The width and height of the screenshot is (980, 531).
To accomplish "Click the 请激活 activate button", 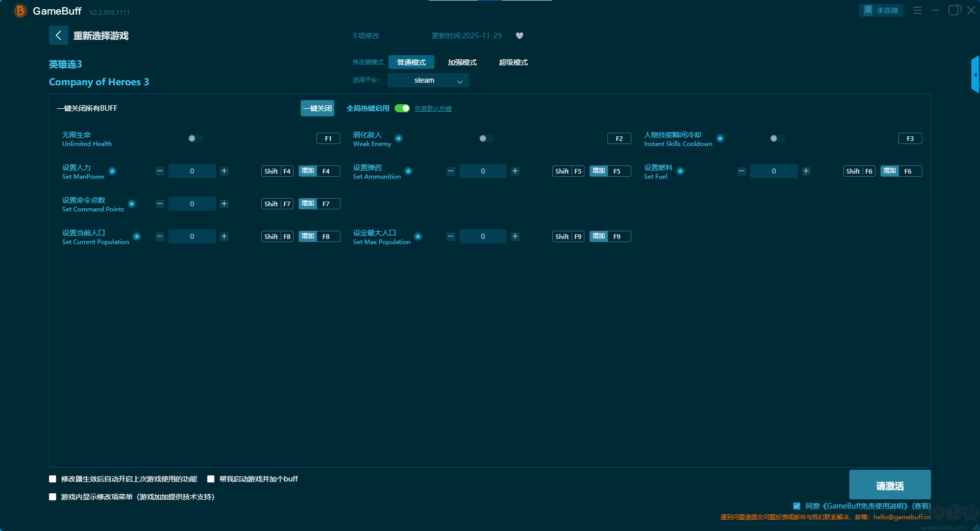I will pos(889,485).
